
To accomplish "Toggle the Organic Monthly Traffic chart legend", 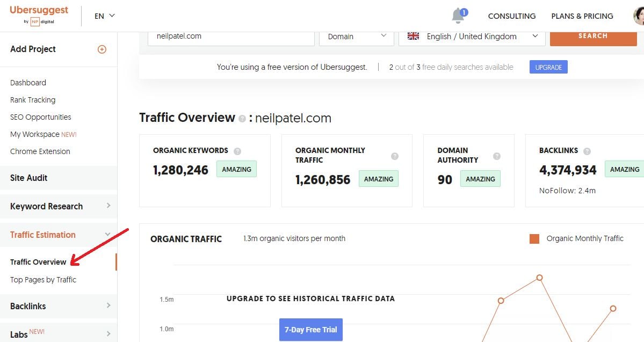I will click(584, 238).
